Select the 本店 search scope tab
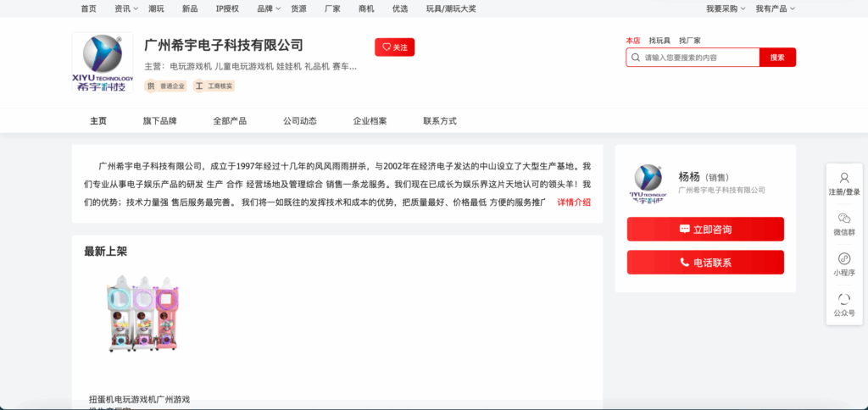868x410 pixels. click(x=632, y=41)
